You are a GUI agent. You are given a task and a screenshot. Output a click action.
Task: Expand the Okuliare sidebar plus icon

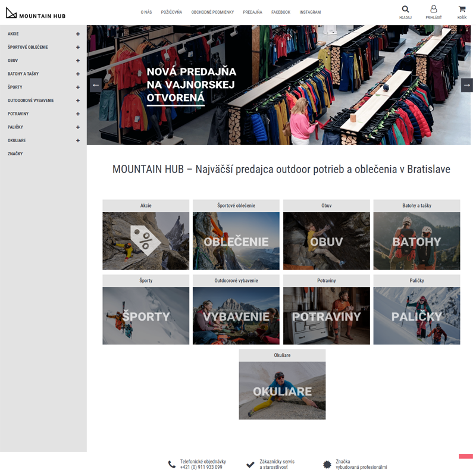78,140
